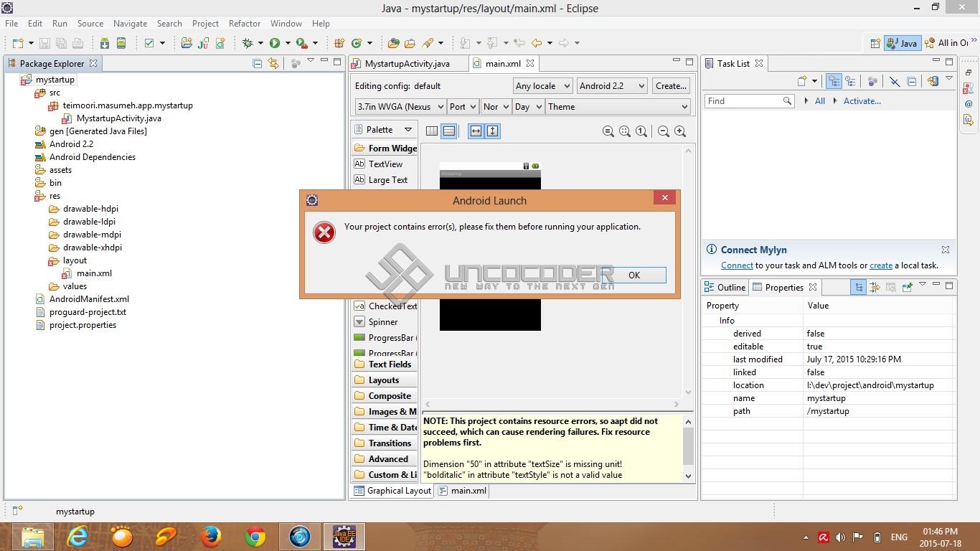Open the Theme dropdown
Screen dimensions: 980x551
(617, 107)
